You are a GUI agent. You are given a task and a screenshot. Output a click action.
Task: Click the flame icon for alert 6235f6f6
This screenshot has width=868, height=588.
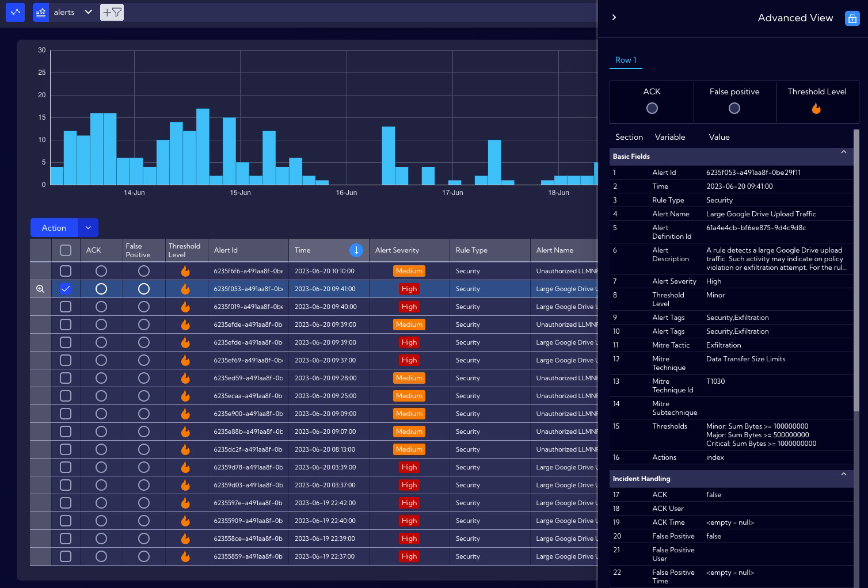185,271
